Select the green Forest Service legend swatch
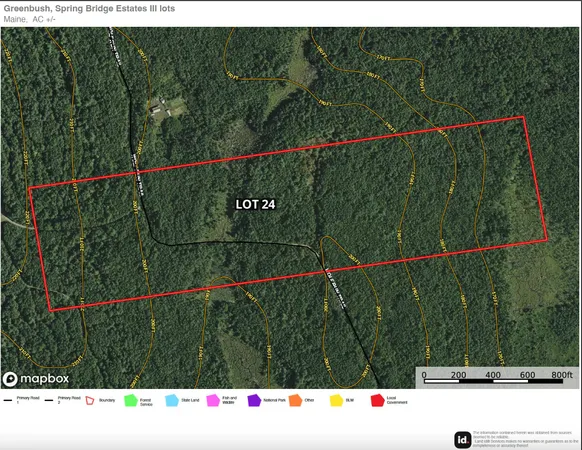 click(131, 401)
